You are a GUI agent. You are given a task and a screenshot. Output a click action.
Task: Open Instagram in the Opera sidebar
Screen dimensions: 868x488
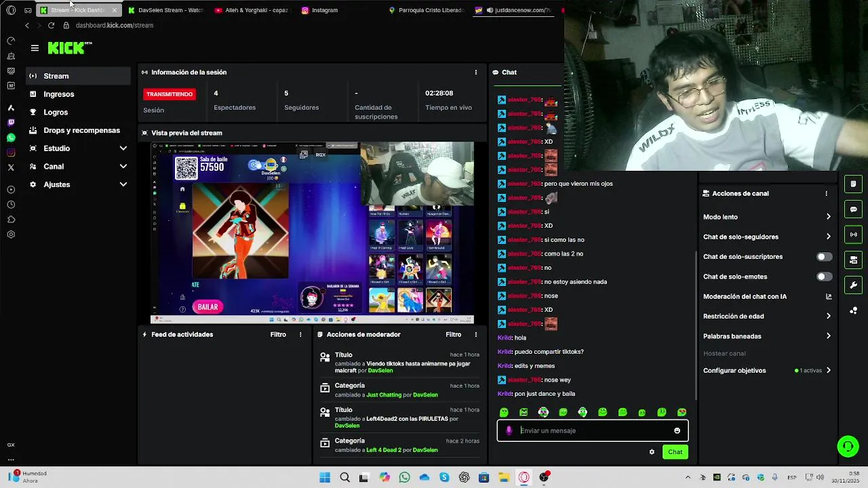pos(11,152)
